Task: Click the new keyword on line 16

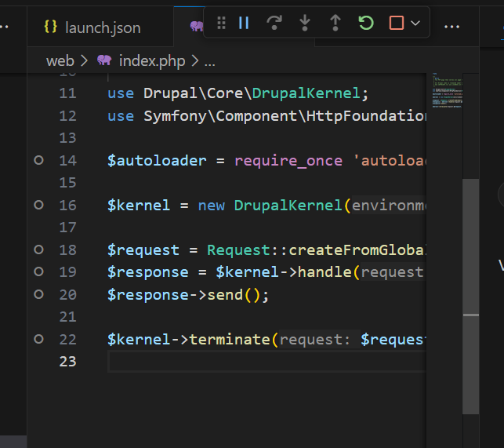Action: tap(211, 206)
